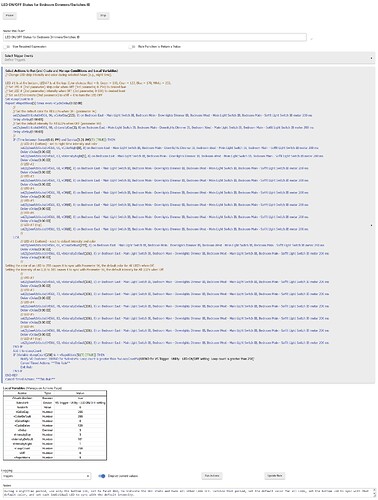Image resolution: width=378 pixels, height=500 pixels.
Task: Click small icon right of rule name field
Action: tap(312, 39)
